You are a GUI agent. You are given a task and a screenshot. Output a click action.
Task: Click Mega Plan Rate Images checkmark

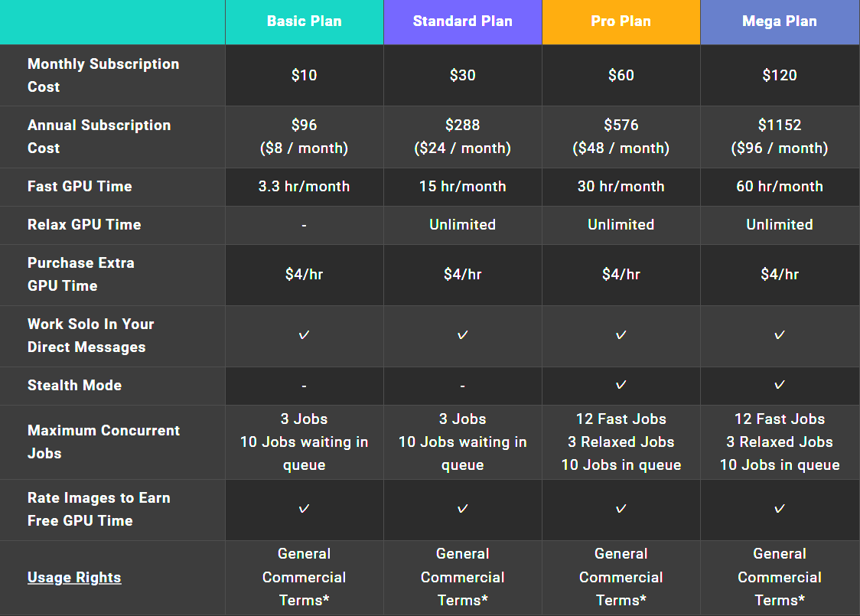(x=779, y=509)
